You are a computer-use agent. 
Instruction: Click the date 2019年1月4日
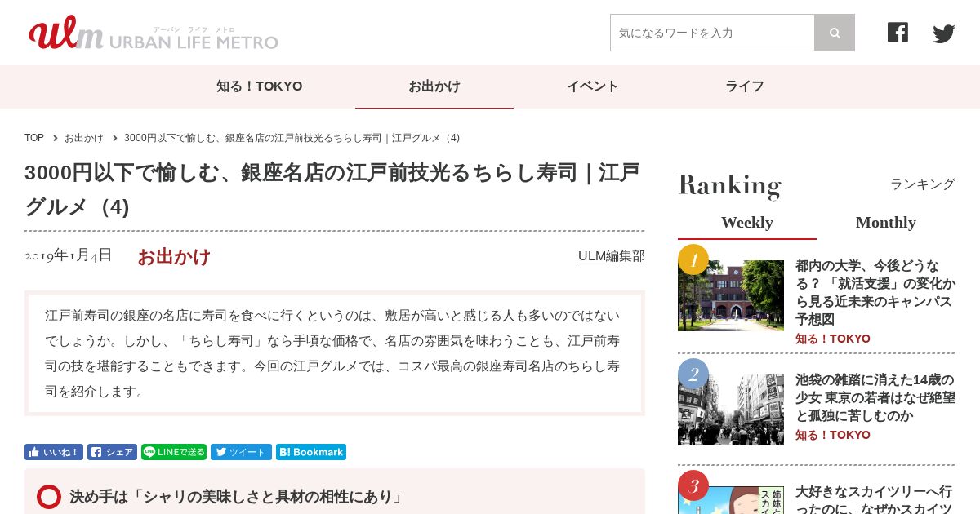tap(69, 255)
